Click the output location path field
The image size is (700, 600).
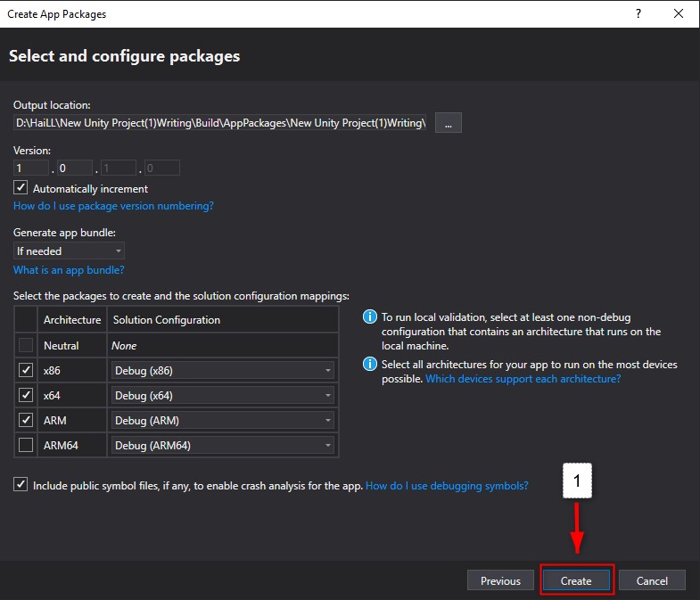[220, 123]
